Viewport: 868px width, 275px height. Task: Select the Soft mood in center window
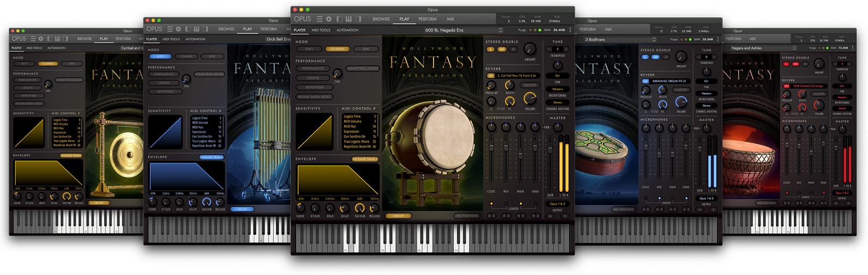pyautogui.click(x=310, y=49)
